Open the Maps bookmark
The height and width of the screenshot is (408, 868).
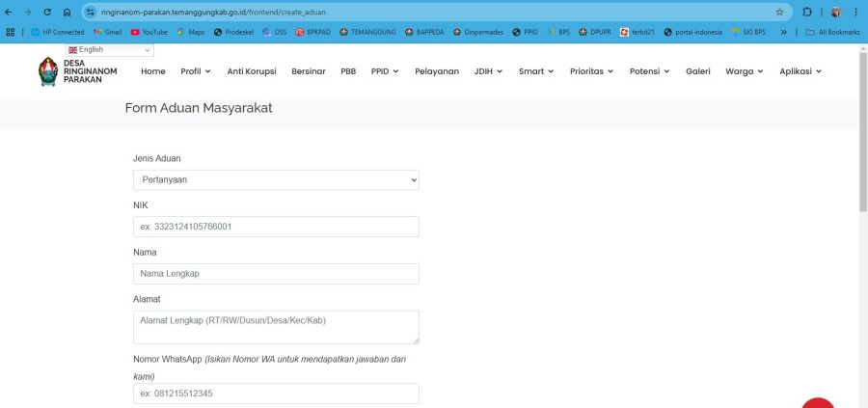point(190,32)
